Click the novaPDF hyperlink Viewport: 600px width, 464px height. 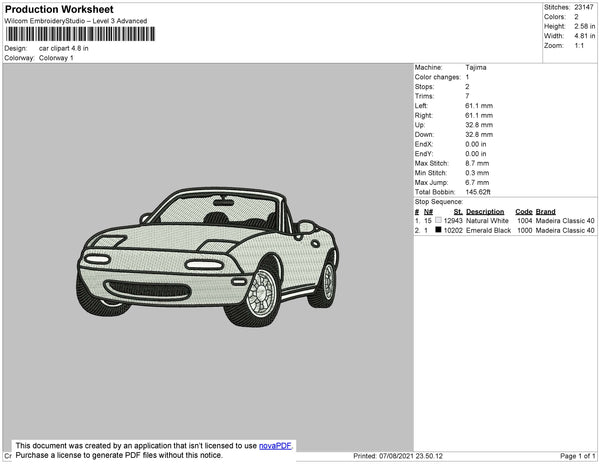(x=274, y=446)
